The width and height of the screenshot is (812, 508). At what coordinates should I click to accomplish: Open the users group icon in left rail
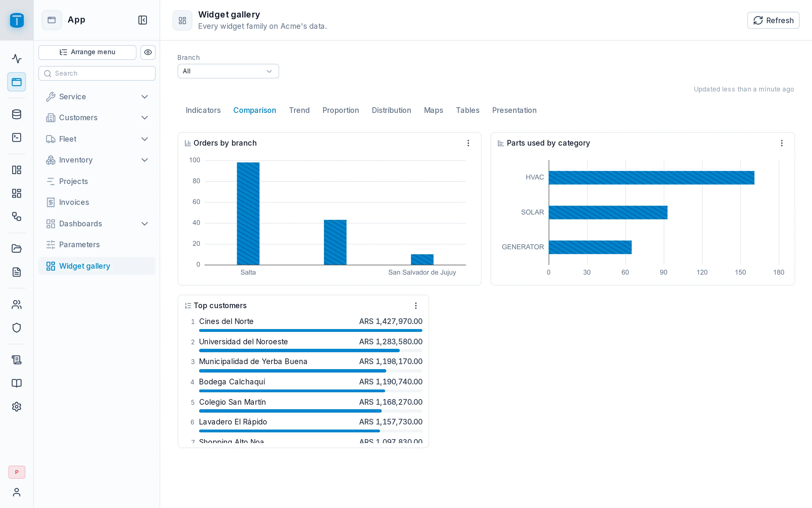[16, 305]
